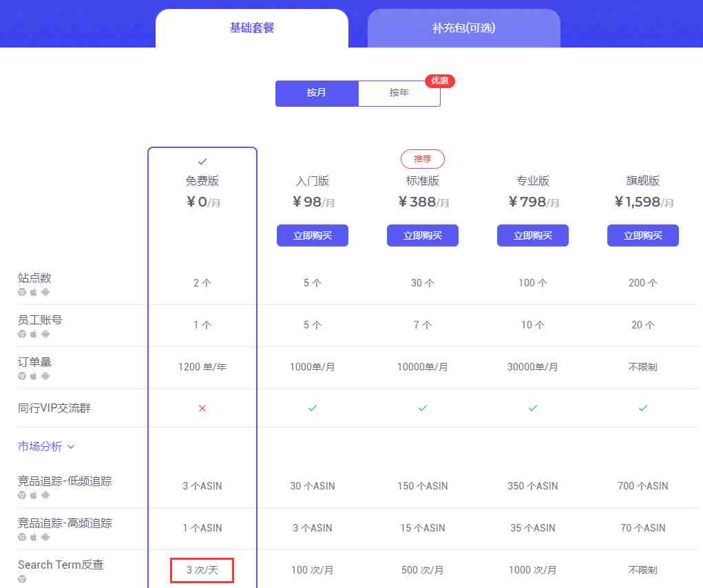Click the ¥1,598/月 price
This screenshot has height=588, width=703.
[644, 202]
